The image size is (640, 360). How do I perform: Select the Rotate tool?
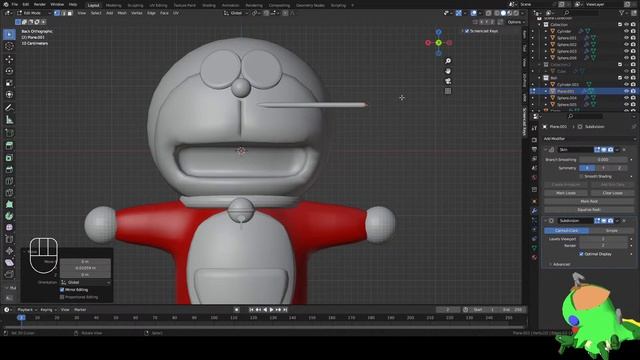(x=9, y=71)
